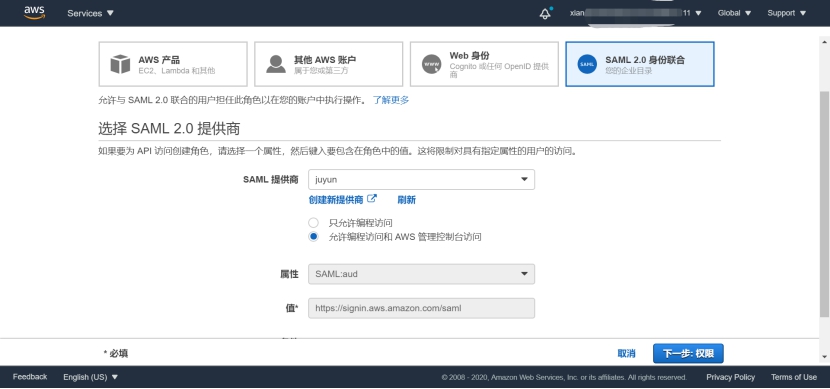
Task: Open the Services menu
Action: (91, 13)
